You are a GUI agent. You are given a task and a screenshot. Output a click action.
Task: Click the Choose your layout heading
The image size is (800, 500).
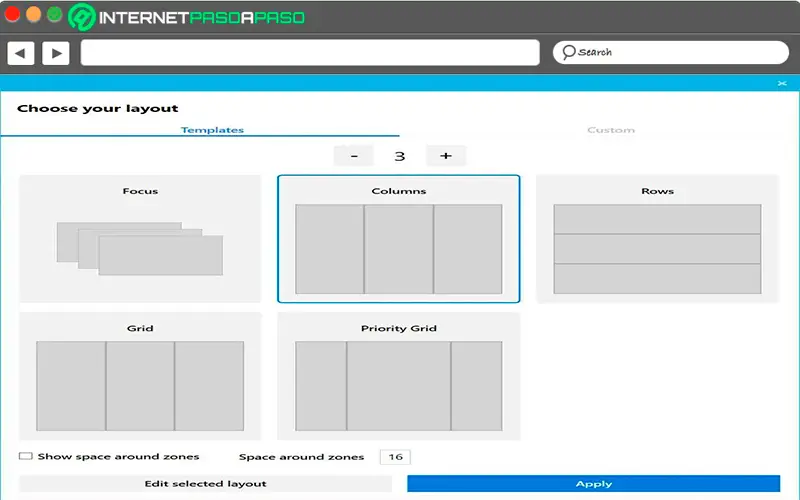pyautogui.click(x=97, y=108)
